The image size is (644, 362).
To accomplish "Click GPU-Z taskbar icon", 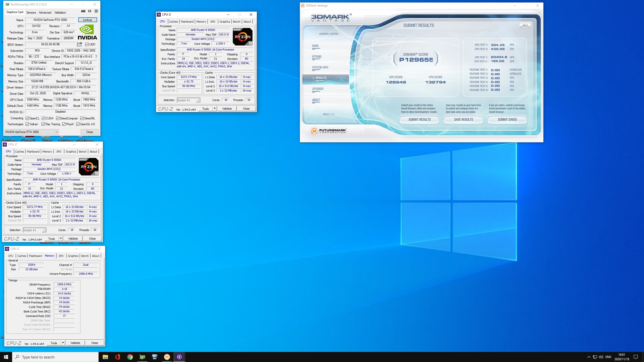I will [x=142, y=357].
